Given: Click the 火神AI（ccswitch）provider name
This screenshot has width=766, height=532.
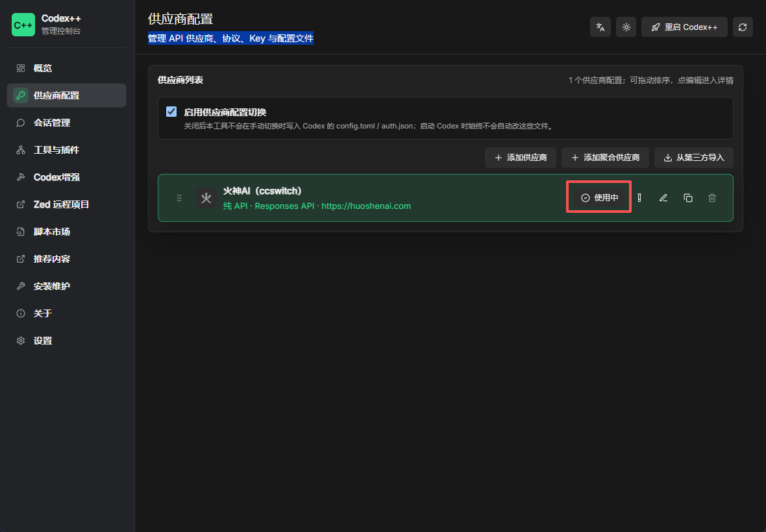Looking at the screenshot, I should pyautogui.click(x=262, y=191).
